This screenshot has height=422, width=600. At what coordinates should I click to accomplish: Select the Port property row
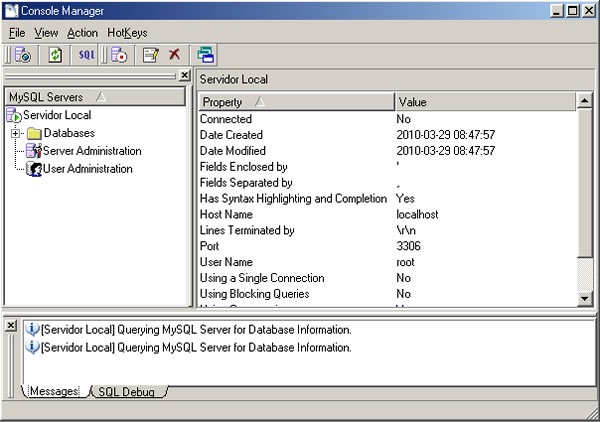(x=387, y=246)
